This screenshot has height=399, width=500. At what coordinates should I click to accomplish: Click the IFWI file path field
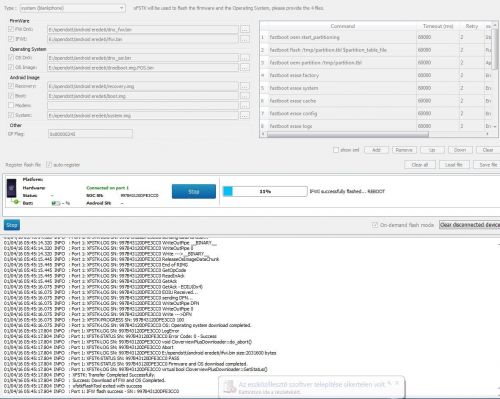pos(143,39)
